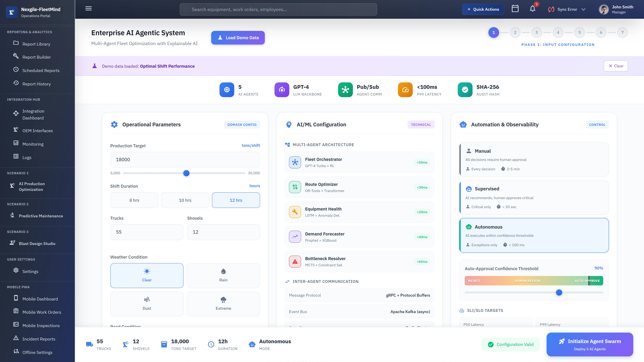The width and height of the screenshot is (644, 362).
Task: Select the Rain weather condition
Action: (223, 275)
